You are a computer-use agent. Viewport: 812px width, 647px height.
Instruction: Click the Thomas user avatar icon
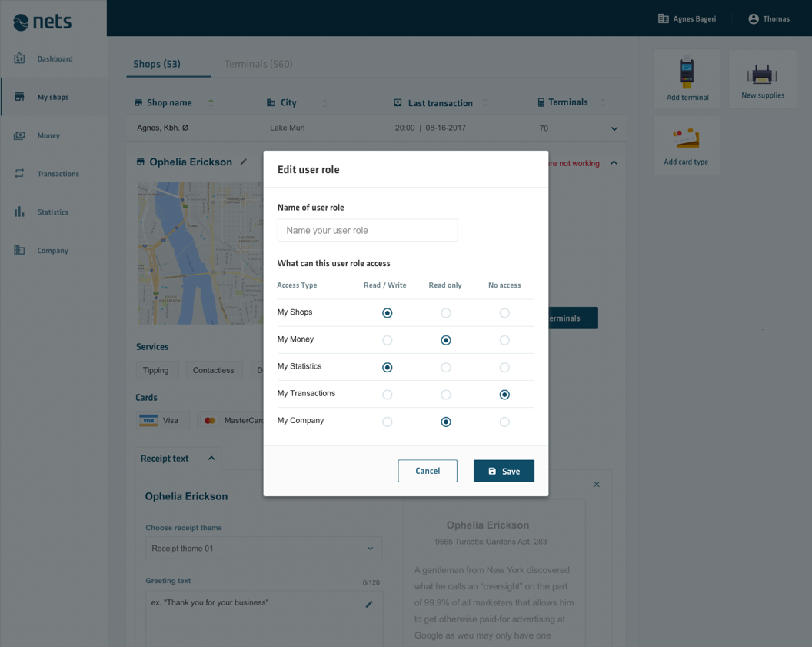pyautogui.click(x=754, y=18)
